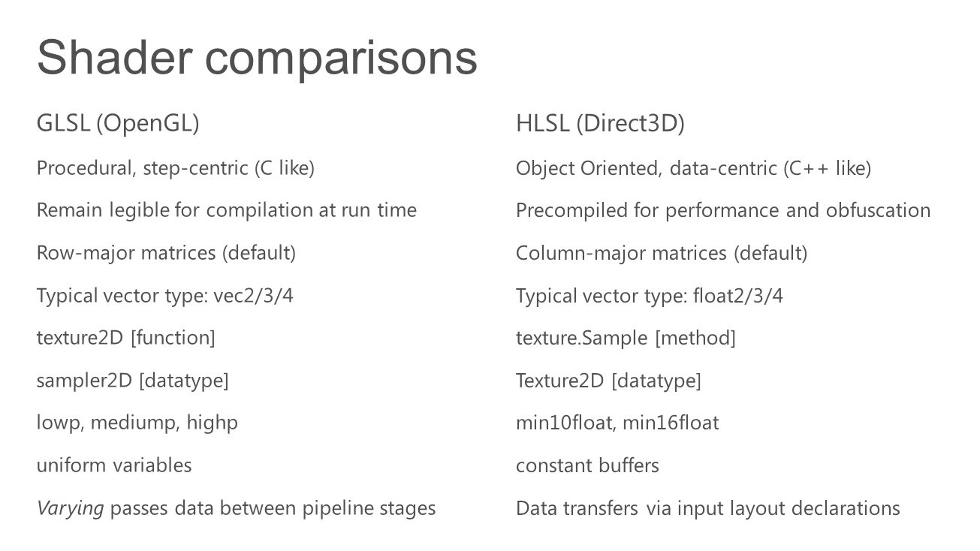Click Remain legible for compilation text

226,210
